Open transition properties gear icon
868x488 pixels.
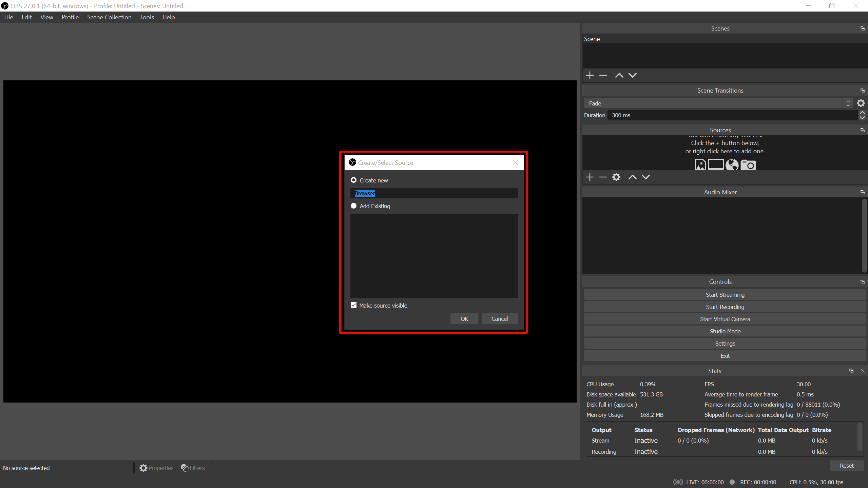861,103
